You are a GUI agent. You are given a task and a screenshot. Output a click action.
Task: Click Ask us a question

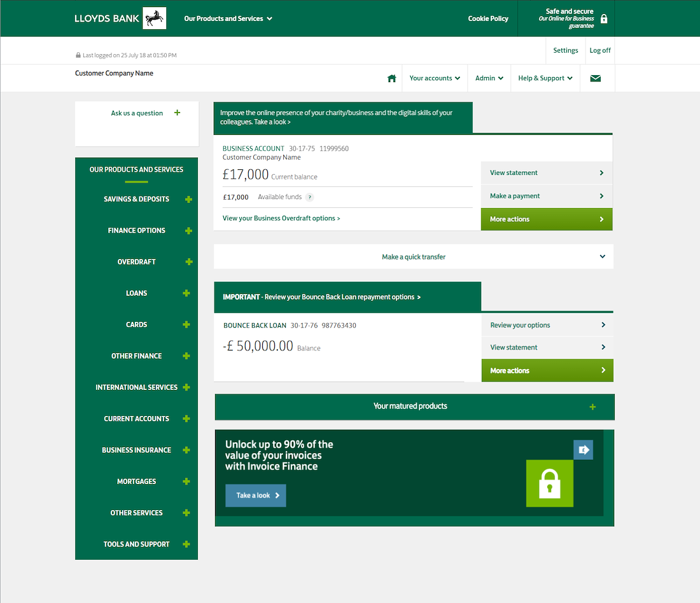(137, 113)
